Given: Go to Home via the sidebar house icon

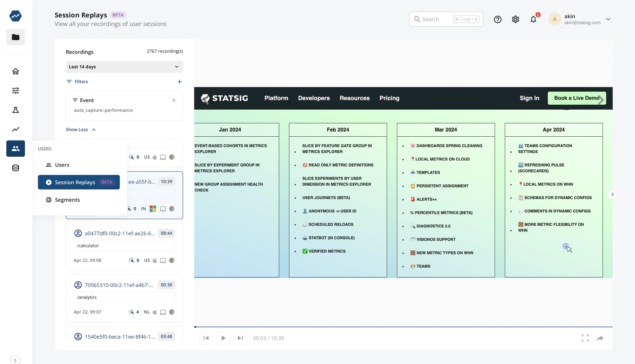Looking at the screenshot, I should [x=15, y=71].
